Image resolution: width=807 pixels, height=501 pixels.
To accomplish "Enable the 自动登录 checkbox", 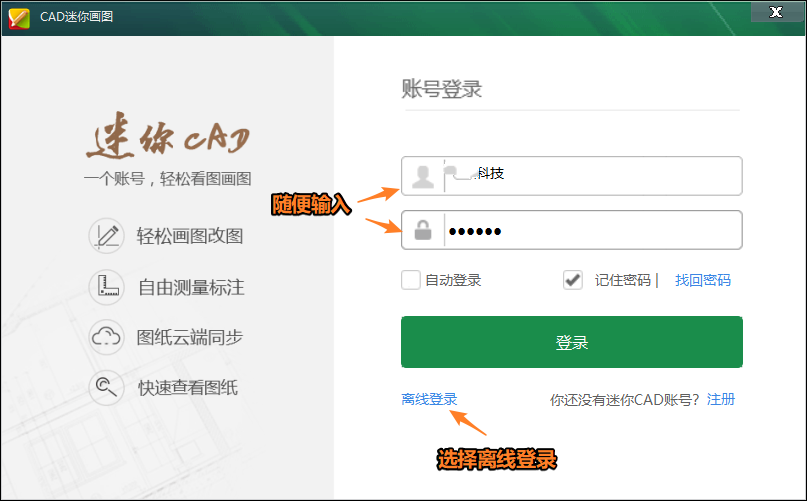I will tap(411, 280).
